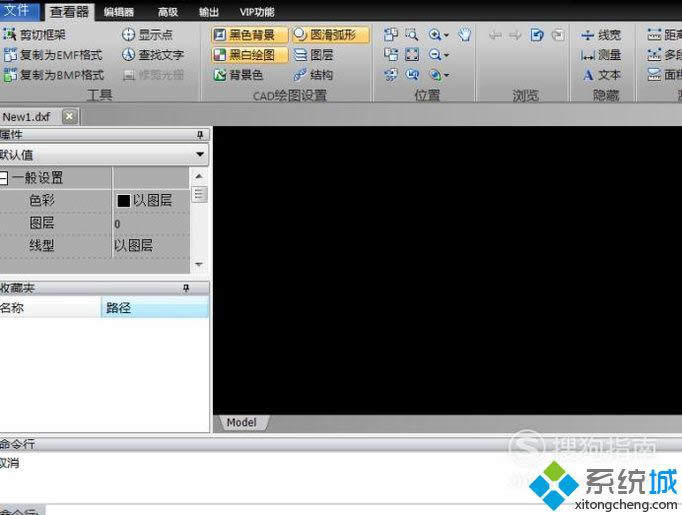Copy drawing using 复制为BMP格式
The height and width of the screenshot is (515, 682).
(54, 75)
